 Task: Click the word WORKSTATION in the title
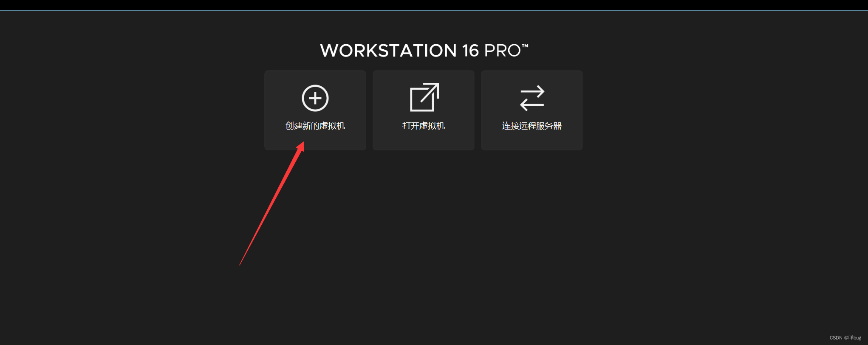[x=388, y=51]
